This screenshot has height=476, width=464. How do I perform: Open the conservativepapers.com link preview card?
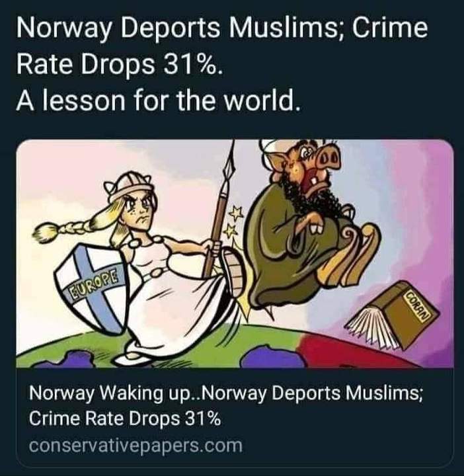[235, 303]
